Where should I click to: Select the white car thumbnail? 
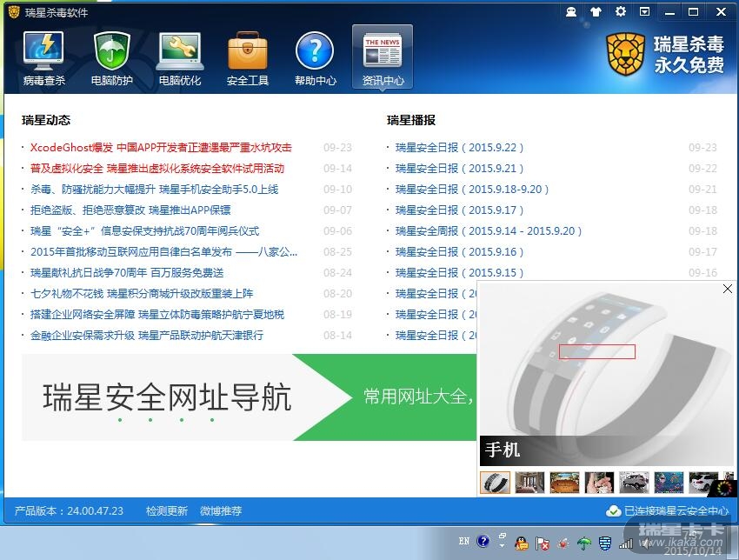703,483
